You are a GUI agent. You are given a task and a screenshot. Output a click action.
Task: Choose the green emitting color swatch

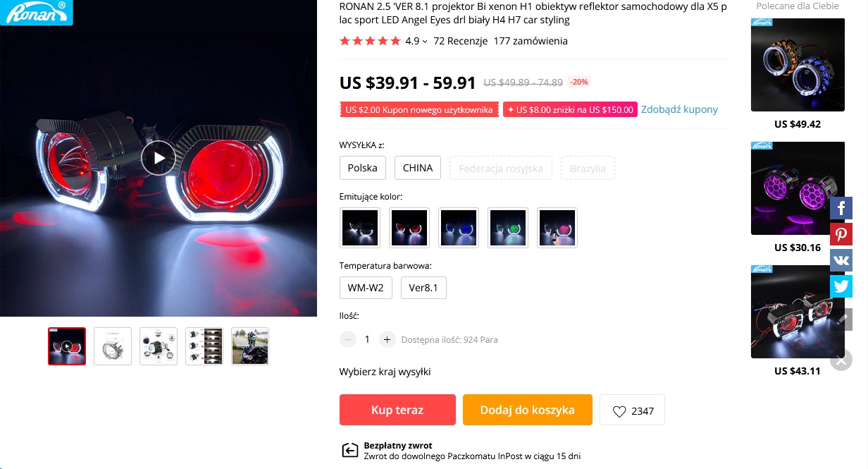click(508, 228)
